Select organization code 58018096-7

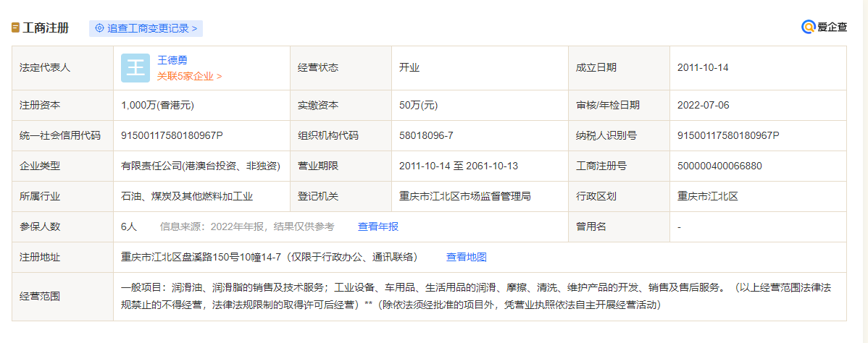(x=426, y=135)
